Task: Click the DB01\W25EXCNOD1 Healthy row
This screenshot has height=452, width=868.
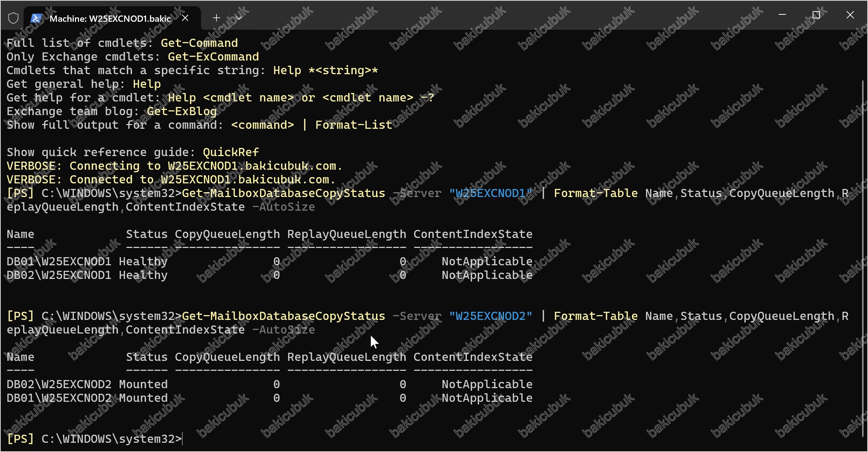Action: click(x=270, y=261)
